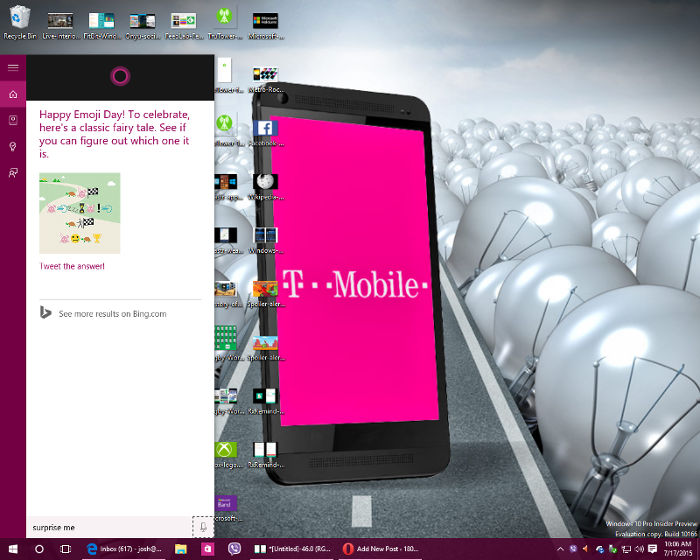
Task: Open 'See more results on Bing.com'
Action: tap(112, 314)
